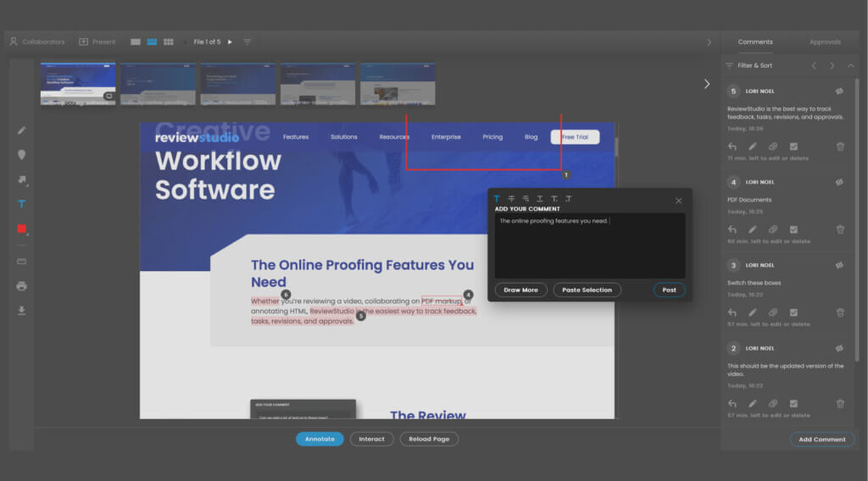
Task: Click the Reload Page button
Action: 429,439
